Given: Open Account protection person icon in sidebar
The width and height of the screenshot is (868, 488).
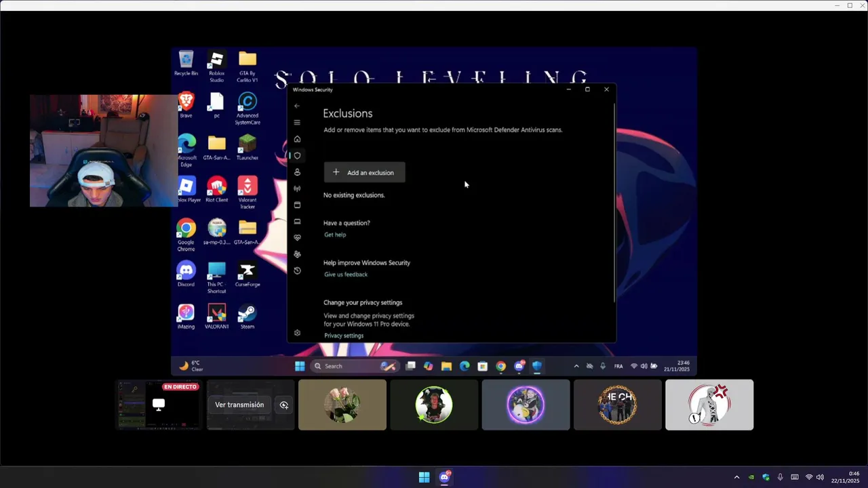Looking at the screenshot, I should coord(297,172).
